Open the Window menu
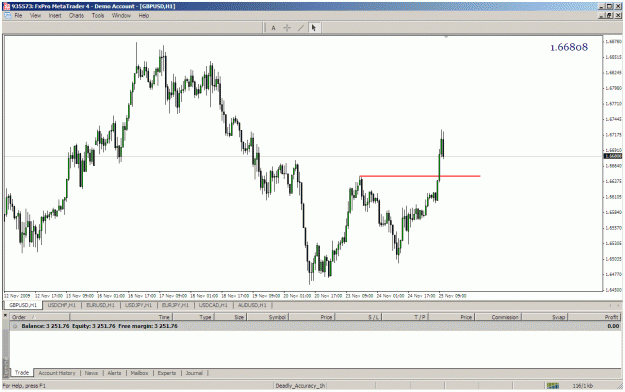Screen dimensions: 625x392 tap(121, 16)
